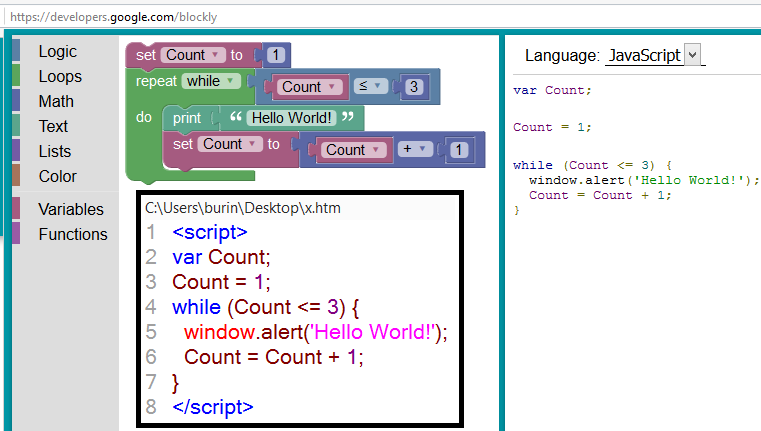This screenshot has height=431, width=761.
Task: Open the + arithmetic operator dropdown
Action: tap(415, 149)
